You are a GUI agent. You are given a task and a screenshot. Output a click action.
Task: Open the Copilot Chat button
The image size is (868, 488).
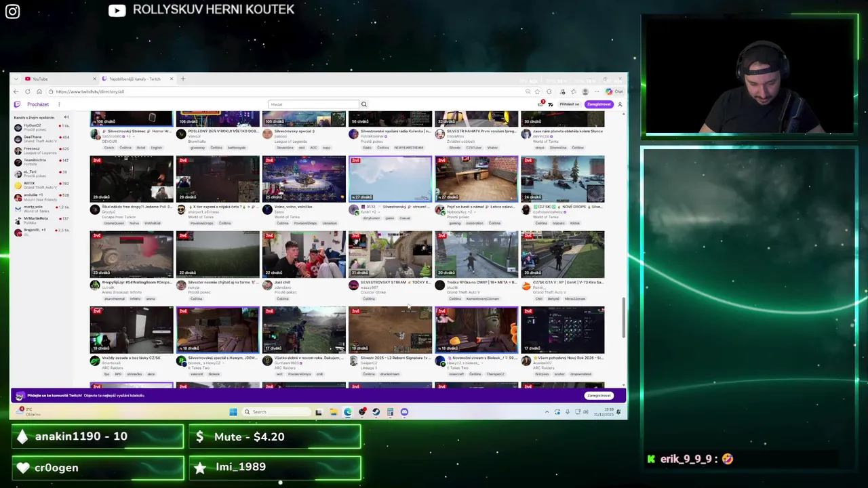[x=614, y=91]
